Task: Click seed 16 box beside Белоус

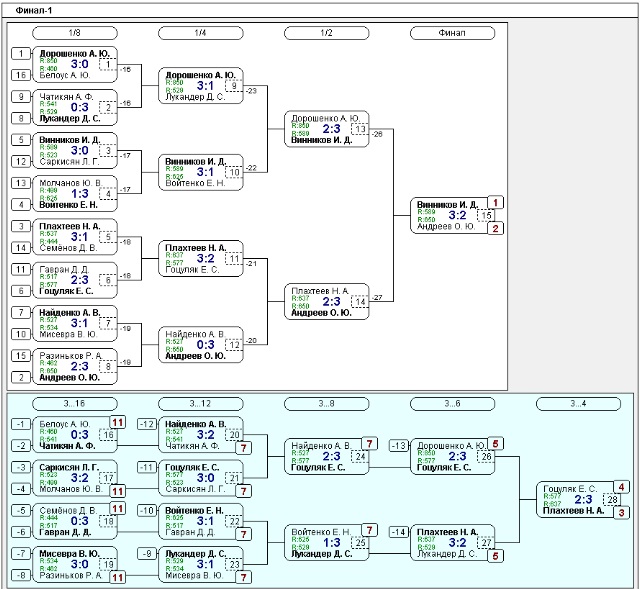Action: [x=21, y=75]
